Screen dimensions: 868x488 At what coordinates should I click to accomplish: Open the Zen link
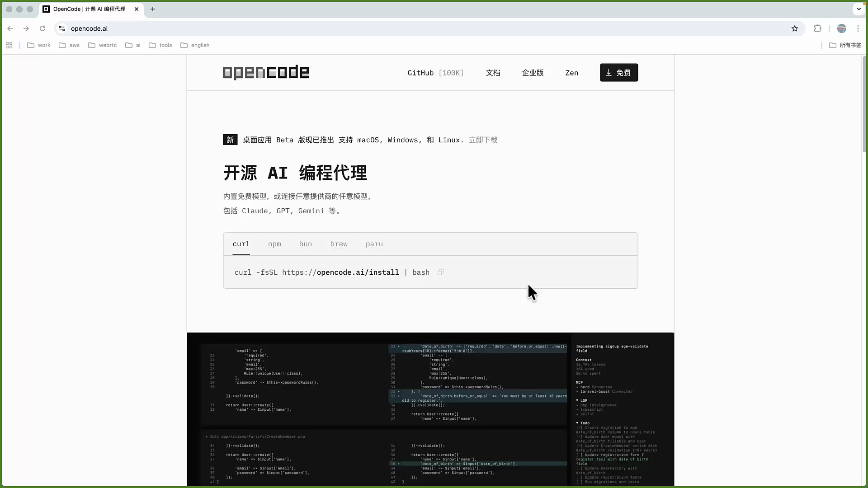click(x=571, y=73)
